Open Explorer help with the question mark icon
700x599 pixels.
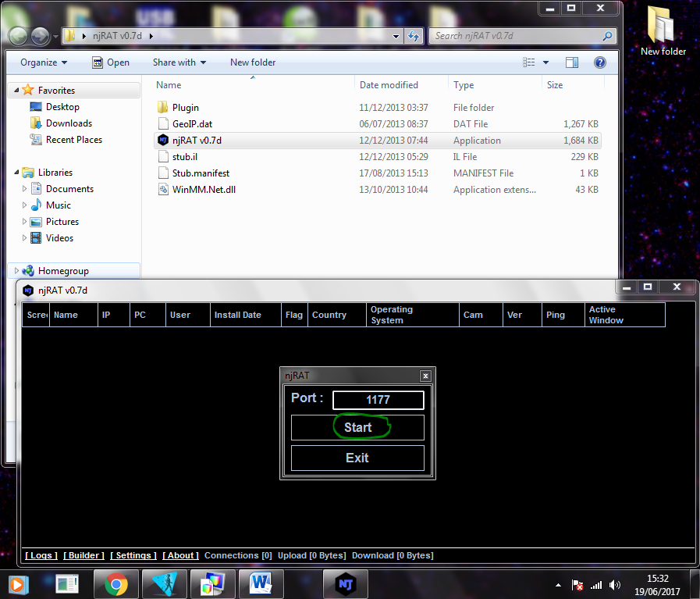click(x=600, y=62)
